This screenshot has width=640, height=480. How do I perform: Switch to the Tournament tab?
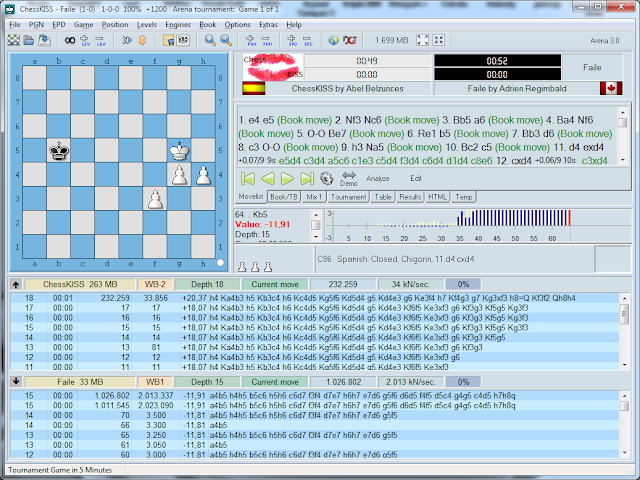[349, 197]
